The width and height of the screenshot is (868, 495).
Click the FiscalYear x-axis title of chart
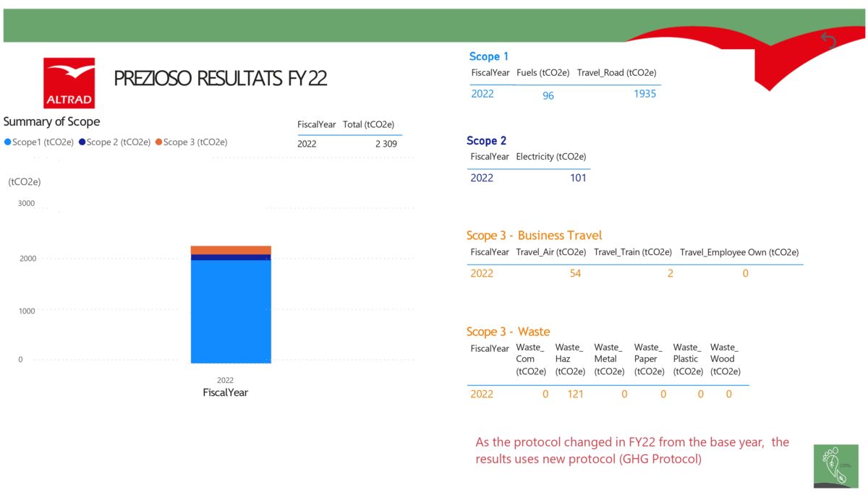click(226, 392)
